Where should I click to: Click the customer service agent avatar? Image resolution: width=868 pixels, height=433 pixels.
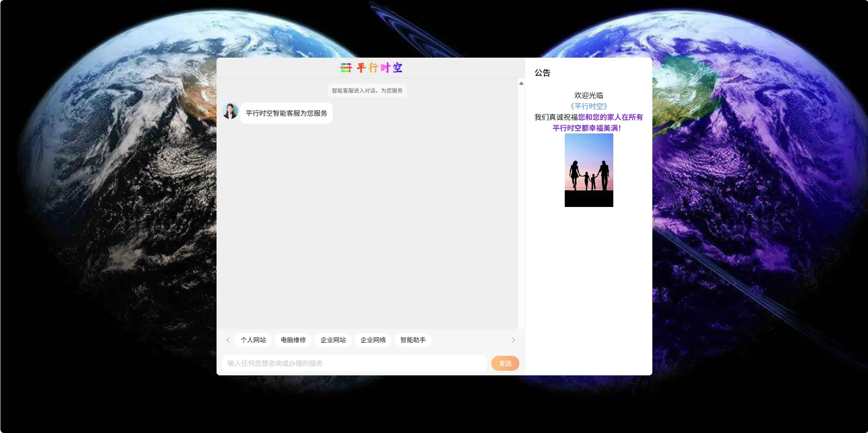tap(231, 112)
